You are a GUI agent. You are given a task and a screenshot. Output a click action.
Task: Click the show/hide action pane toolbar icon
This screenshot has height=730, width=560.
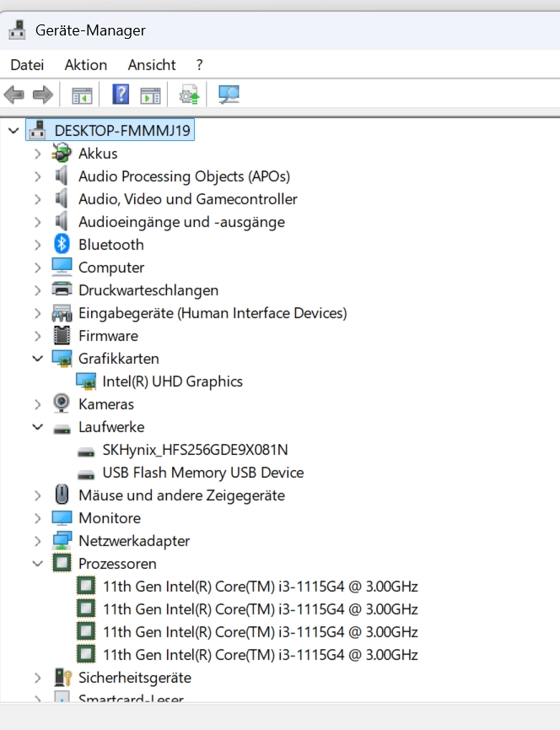pos(150,95)
